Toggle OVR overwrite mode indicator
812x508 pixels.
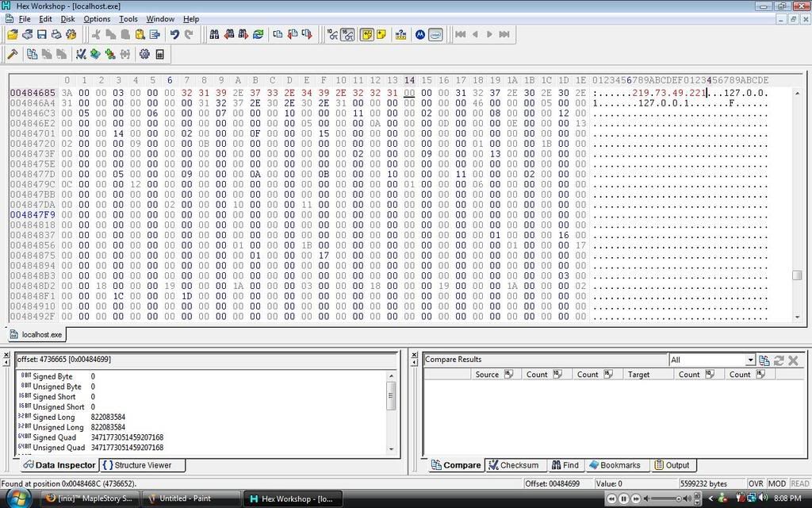click(x=756, y=483)
